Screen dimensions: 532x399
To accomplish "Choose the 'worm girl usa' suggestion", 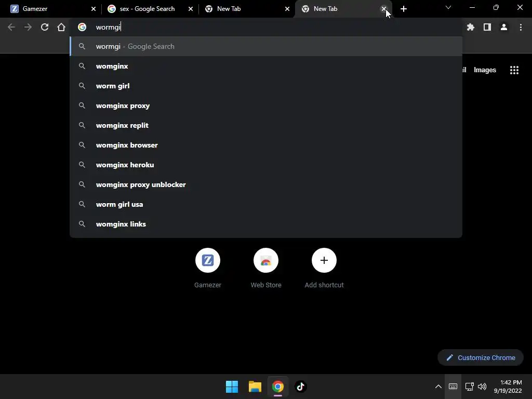I will tap(266, 204).
